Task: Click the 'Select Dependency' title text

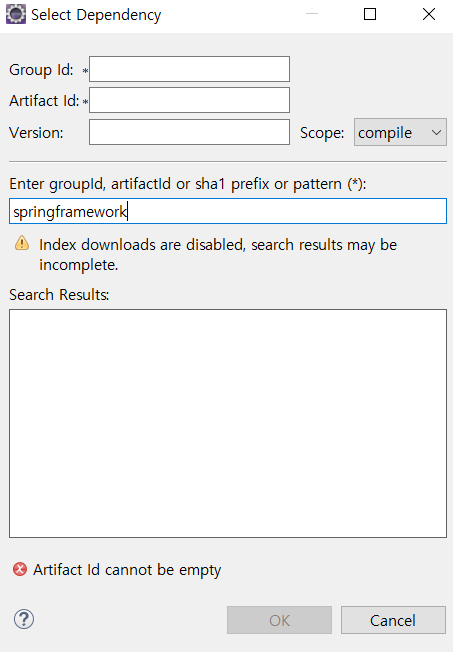Action: click(96, 15)
